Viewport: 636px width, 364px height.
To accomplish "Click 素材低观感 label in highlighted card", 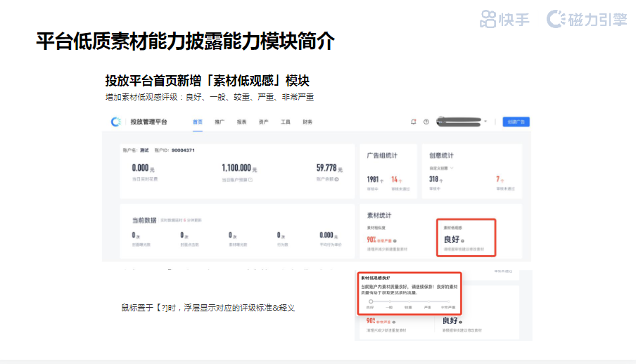I will [x=452, y=228].
